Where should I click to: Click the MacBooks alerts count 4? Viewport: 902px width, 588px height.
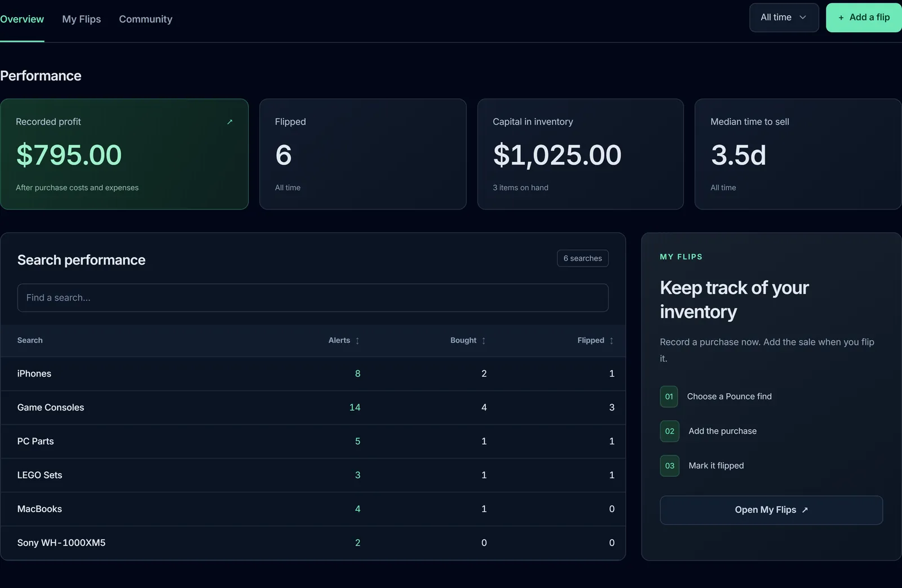tap(357, 509)
